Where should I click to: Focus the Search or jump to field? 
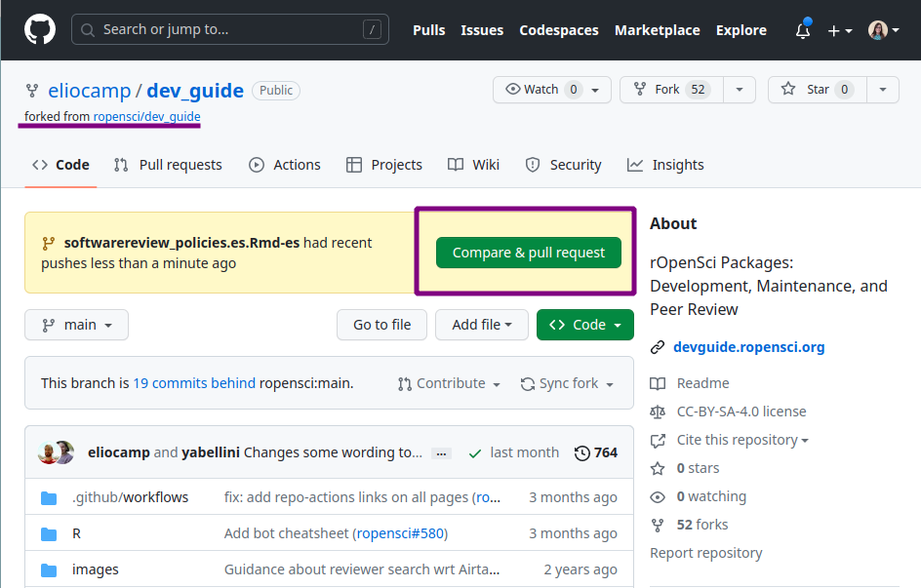[229, 29]
